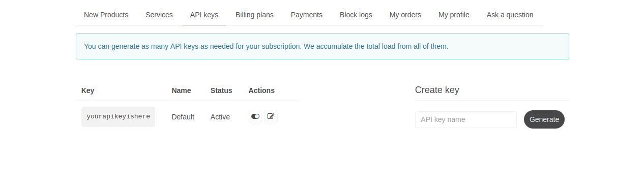
Task: Open the Payments tab
Action: [307, 15]
